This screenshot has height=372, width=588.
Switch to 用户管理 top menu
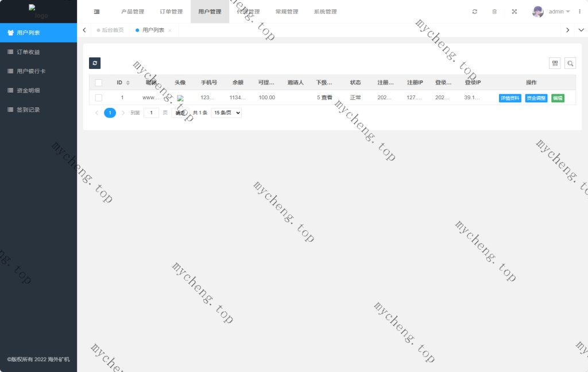click(210, 11)
